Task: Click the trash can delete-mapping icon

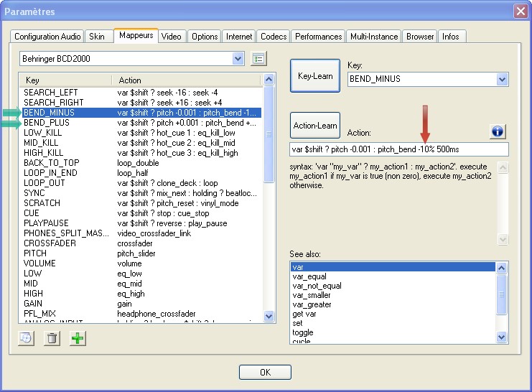Action: coord(52,338)
